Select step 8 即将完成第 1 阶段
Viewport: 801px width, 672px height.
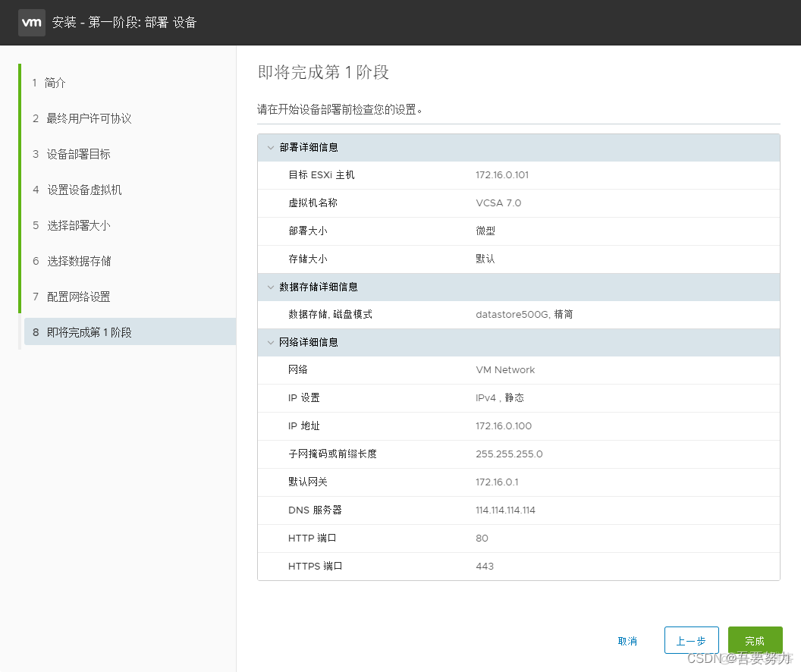pos(130,332)
